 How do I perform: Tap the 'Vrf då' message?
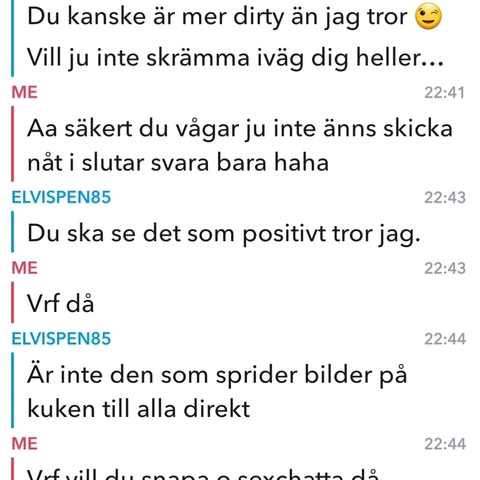[61, 303]
